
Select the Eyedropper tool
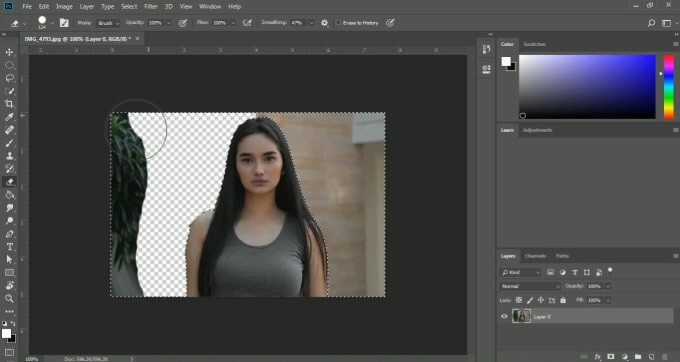(9, 117)
